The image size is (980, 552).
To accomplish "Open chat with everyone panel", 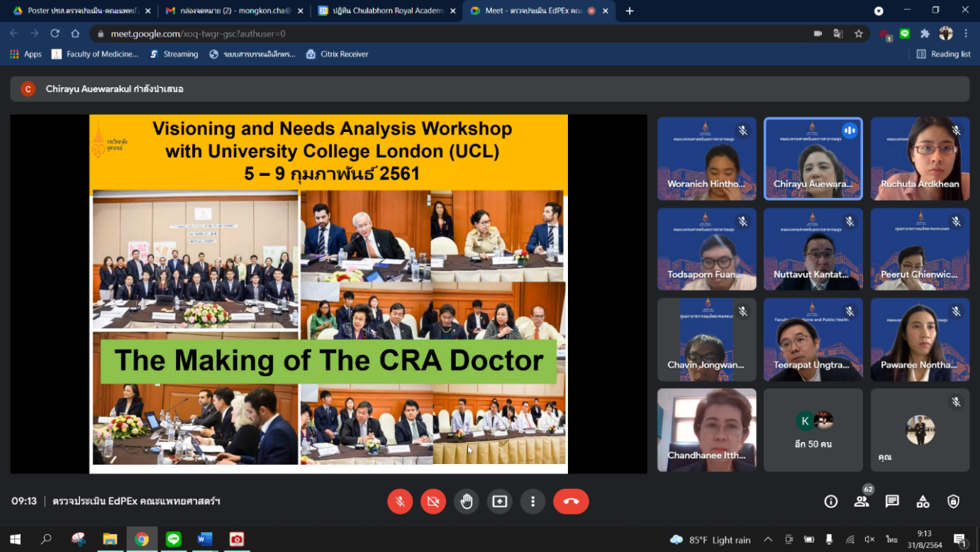I will [x=892, y=502].
